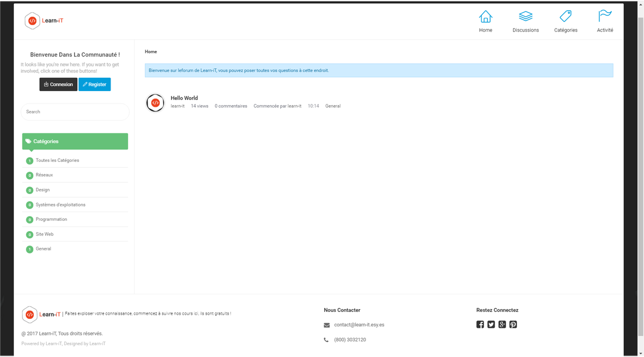
Task: Click the Facebook icon in the footer
Action: [480, 324]
